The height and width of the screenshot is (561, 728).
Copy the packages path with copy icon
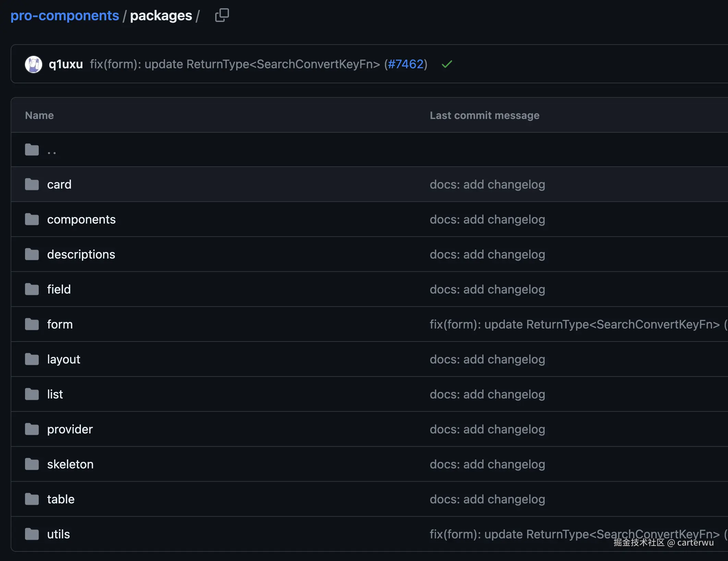(x=222, y=15)
